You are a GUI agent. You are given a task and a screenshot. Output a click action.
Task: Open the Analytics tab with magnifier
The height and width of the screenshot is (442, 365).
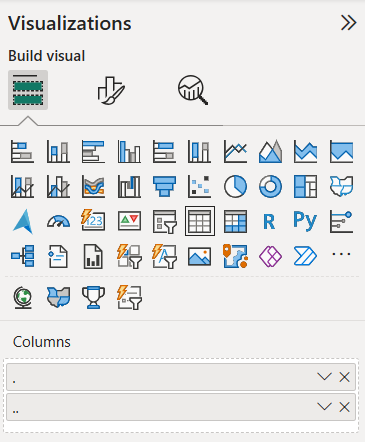point(193,90)
